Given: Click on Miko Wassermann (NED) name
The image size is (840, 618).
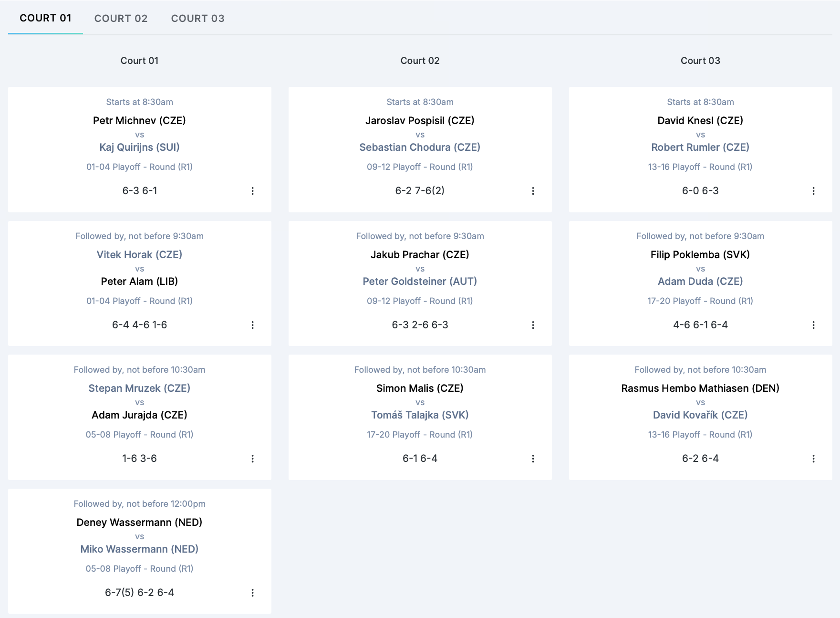Looking at the screenshot, I should point(139,549).
